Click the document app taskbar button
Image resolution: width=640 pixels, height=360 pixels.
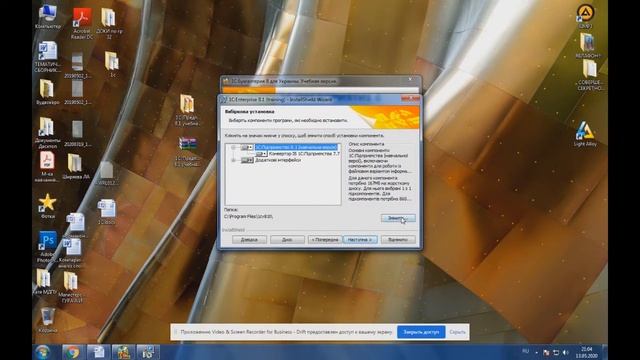[x=98, y=352]
